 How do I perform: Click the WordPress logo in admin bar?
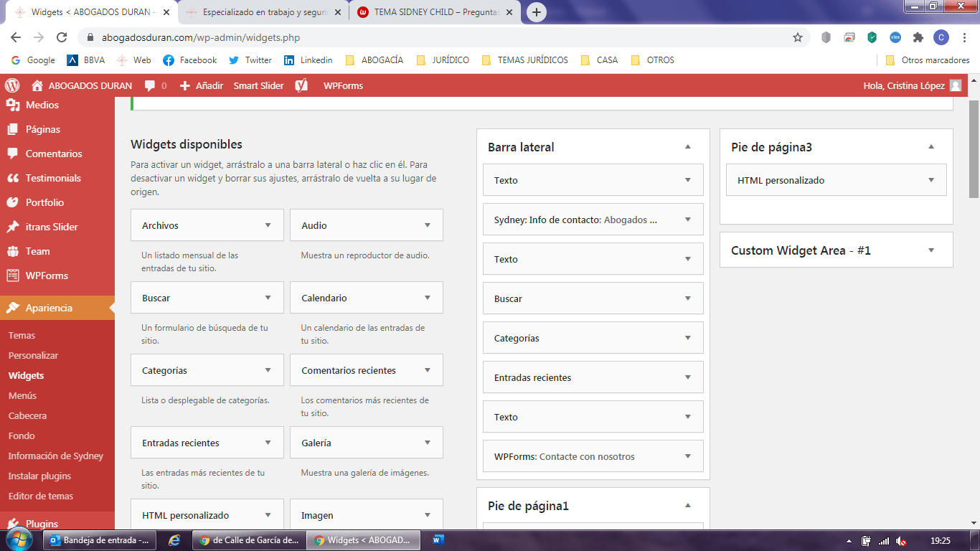click(12, 85)
